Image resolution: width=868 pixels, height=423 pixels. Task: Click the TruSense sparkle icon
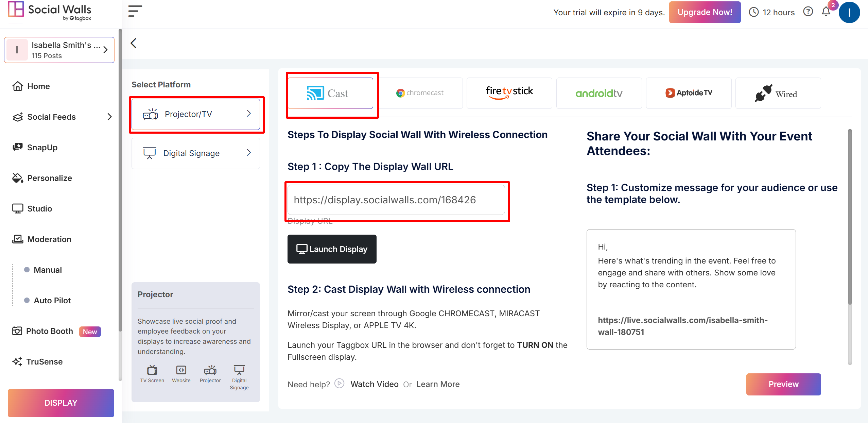(x=17, y=361)
